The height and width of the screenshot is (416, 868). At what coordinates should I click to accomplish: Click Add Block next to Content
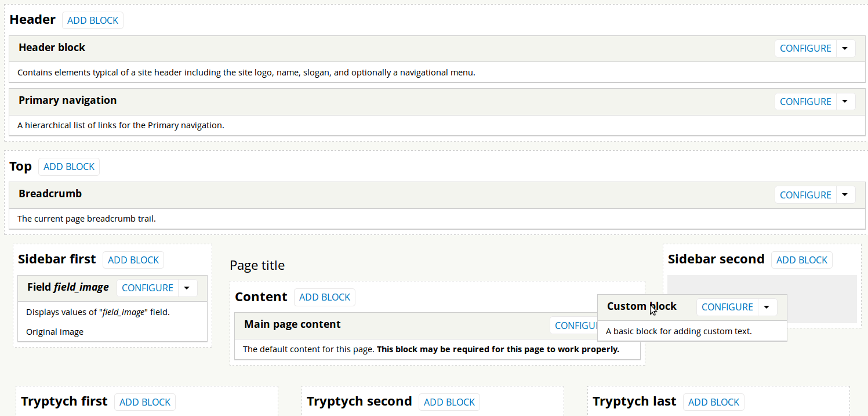(325, 297)
